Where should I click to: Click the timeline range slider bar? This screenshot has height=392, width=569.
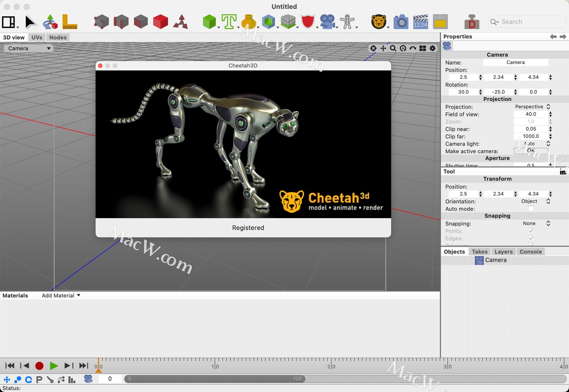(215, 379)
